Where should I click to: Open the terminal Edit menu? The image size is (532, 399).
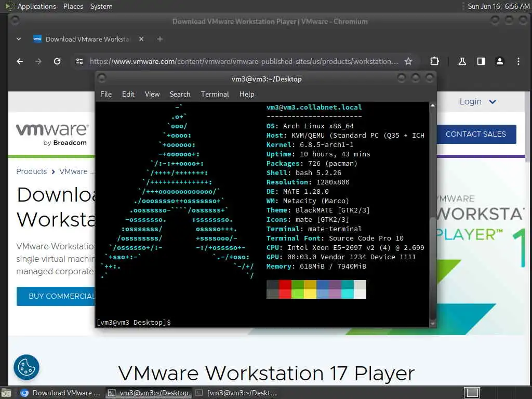[128, 95]
